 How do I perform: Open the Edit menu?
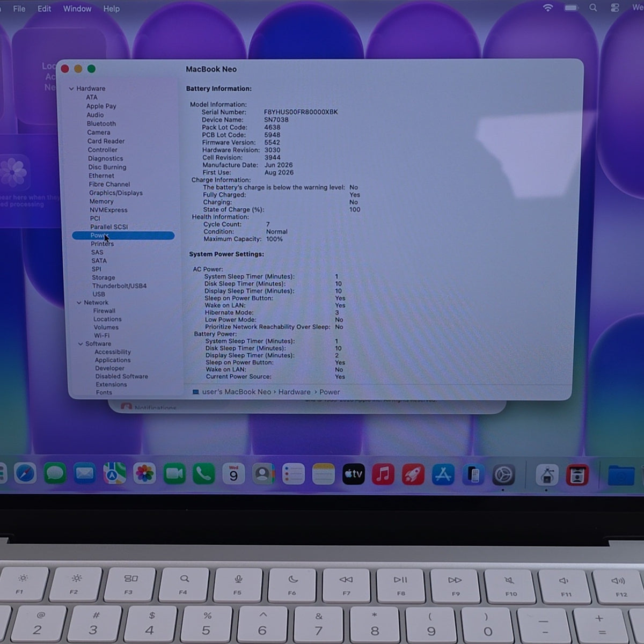click(44, 9)
